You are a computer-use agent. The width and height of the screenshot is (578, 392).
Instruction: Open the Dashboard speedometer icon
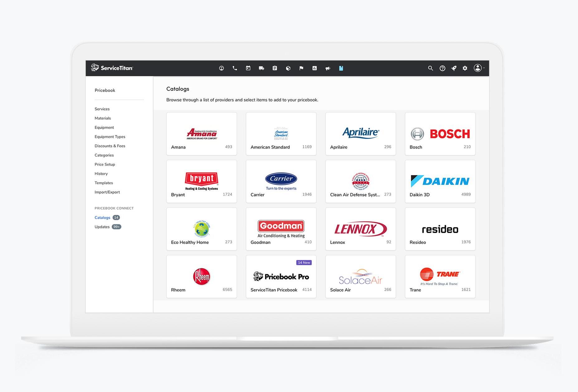pyautogui.click(x=221, y=68)
